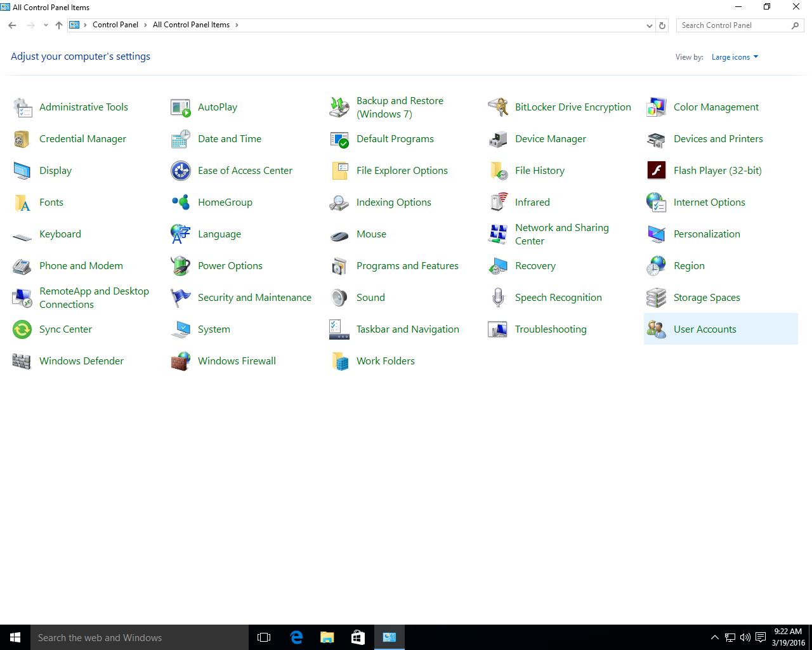Click the Search Control Panel field
Screen dimensions: 812x650
click(x=740, y=25)
